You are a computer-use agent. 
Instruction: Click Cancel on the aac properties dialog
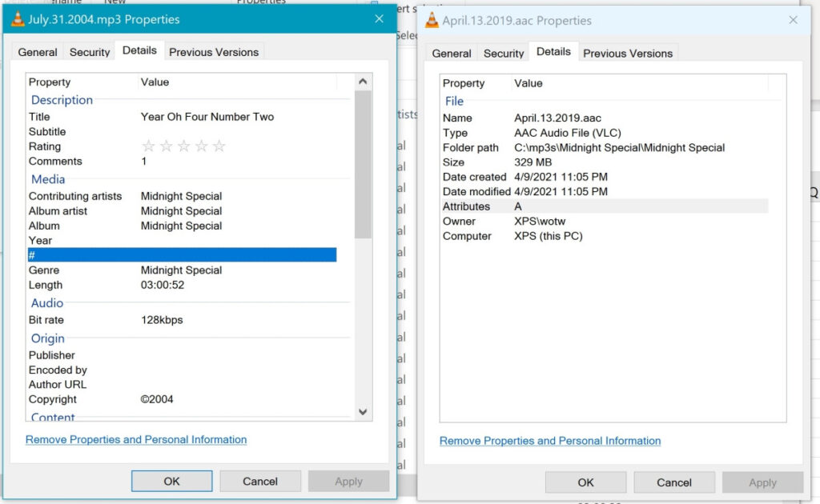674,482
